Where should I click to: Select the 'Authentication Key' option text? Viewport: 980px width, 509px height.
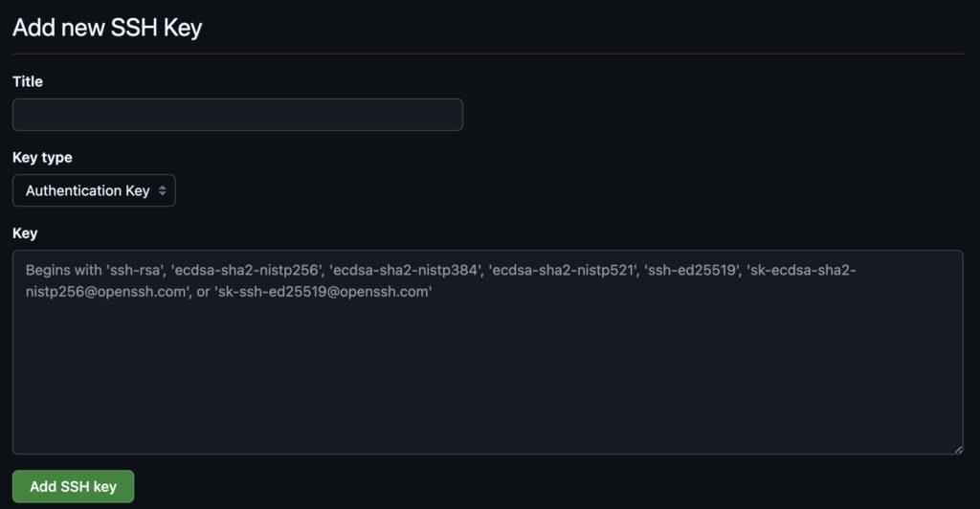click(x=87, y=190)
